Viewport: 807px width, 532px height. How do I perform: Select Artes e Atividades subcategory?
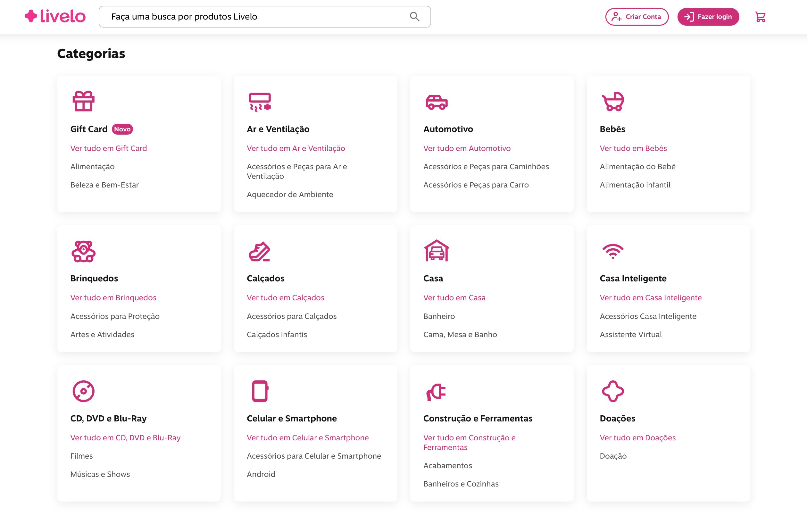click(102, 335)
